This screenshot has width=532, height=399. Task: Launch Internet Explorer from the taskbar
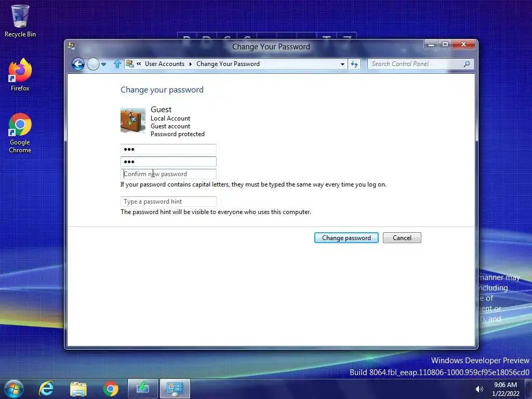(x=46, y=389)
